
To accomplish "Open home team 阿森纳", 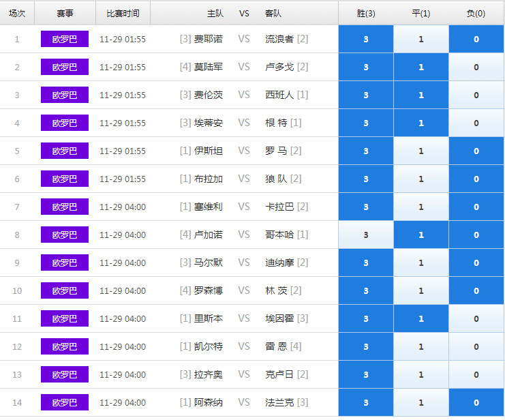I will tap(209, 402).
